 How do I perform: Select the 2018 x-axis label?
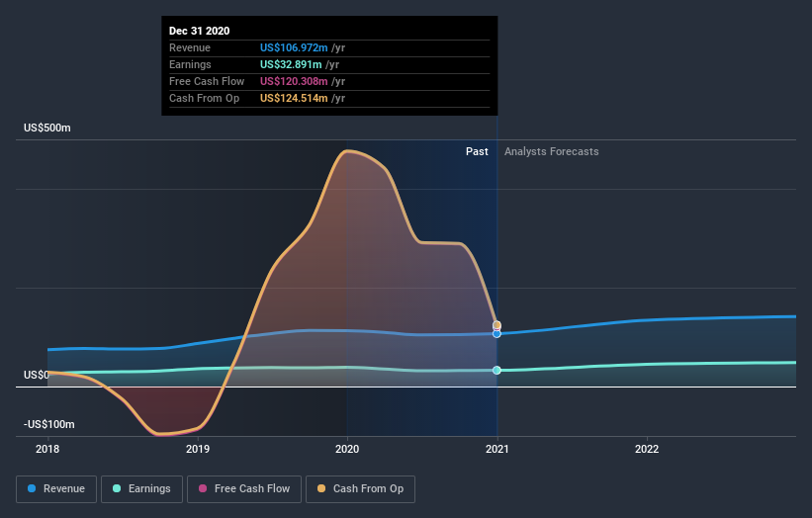[x=47, y=449]
